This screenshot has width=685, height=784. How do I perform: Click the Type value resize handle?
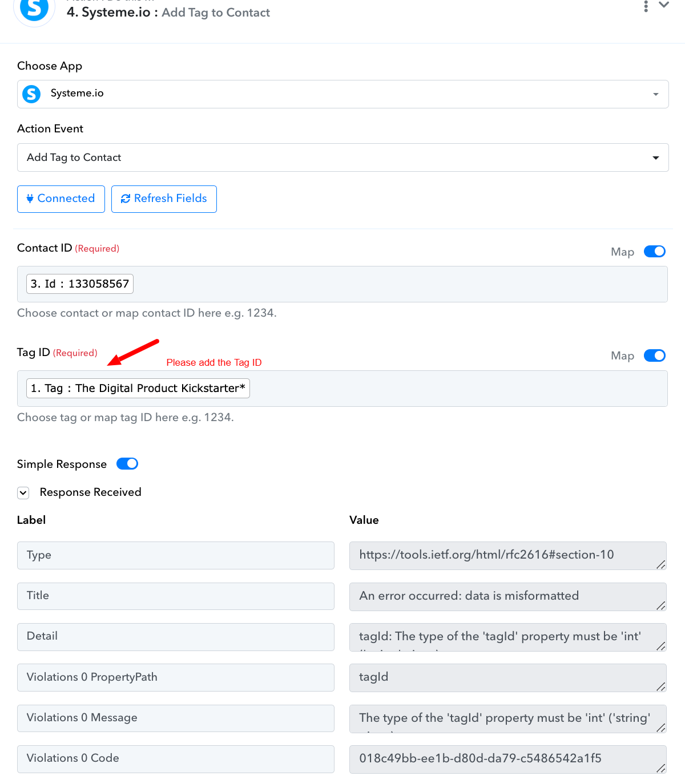coord(660,564)
